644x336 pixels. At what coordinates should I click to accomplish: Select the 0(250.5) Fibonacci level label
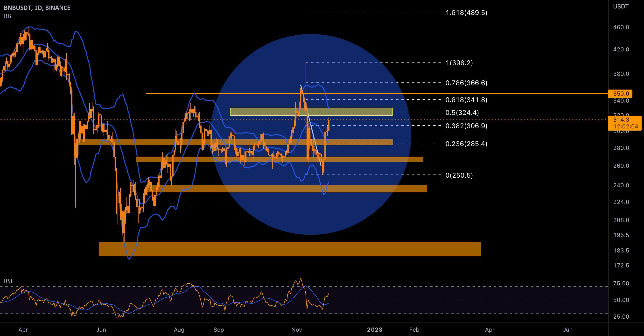459,175
